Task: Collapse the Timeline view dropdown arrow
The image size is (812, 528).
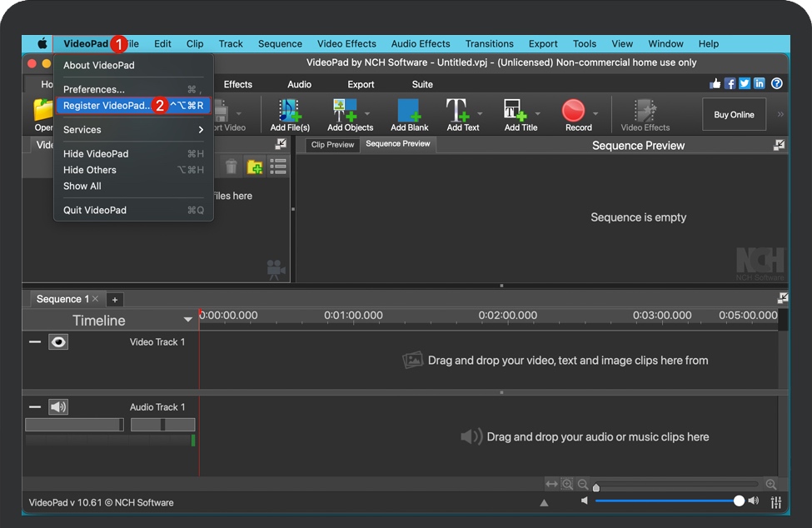Action: click(x=188, y=319)
